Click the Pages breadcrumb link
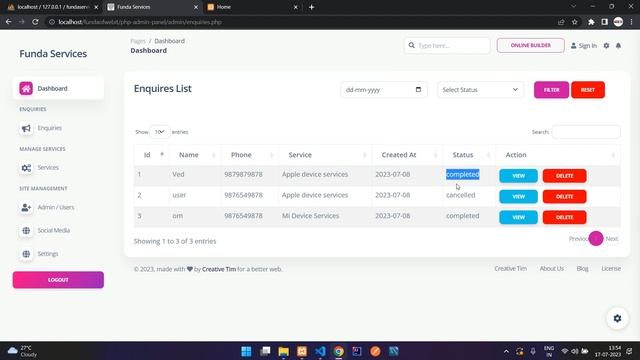 point(138,41)
